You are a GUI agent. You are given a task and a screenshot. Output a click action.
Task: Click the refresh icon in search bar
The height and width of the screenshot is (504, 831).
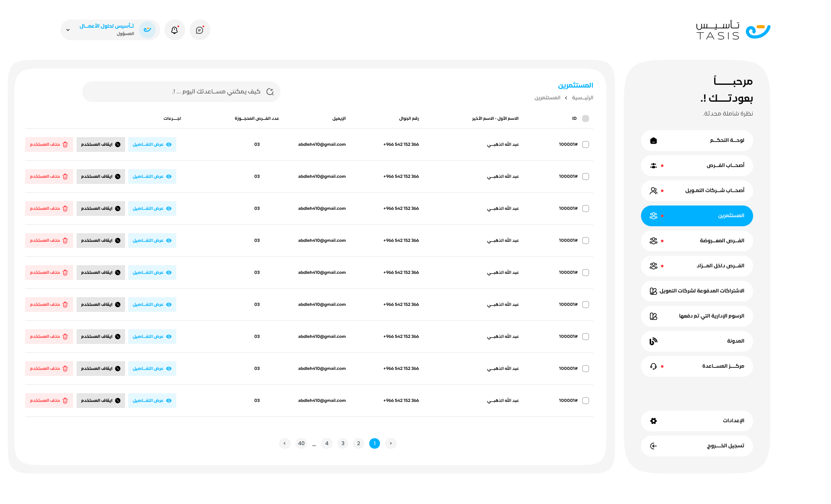(270, 92)
